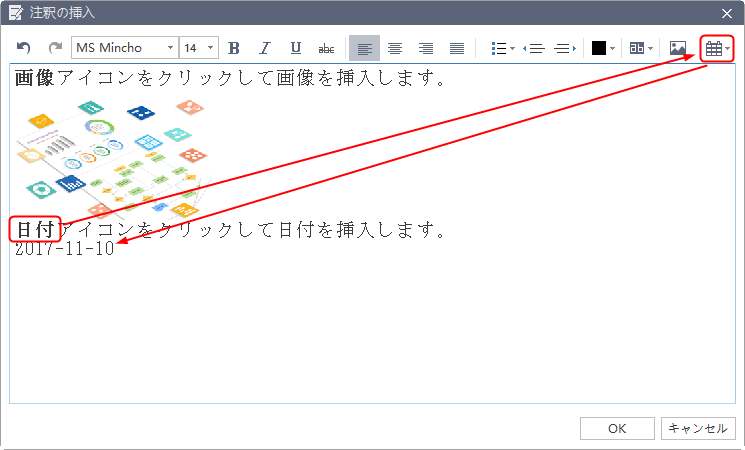Increase paragraph indent
Viewport: 745px width, 450px height.
point(565,48)
